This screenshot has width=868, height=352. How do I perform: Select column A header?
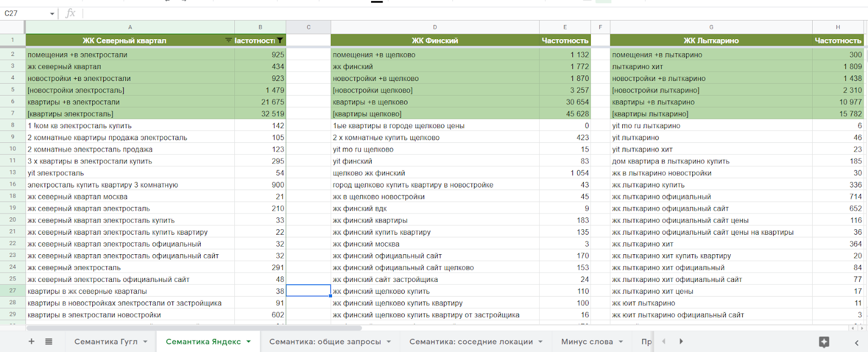(130, 27)
